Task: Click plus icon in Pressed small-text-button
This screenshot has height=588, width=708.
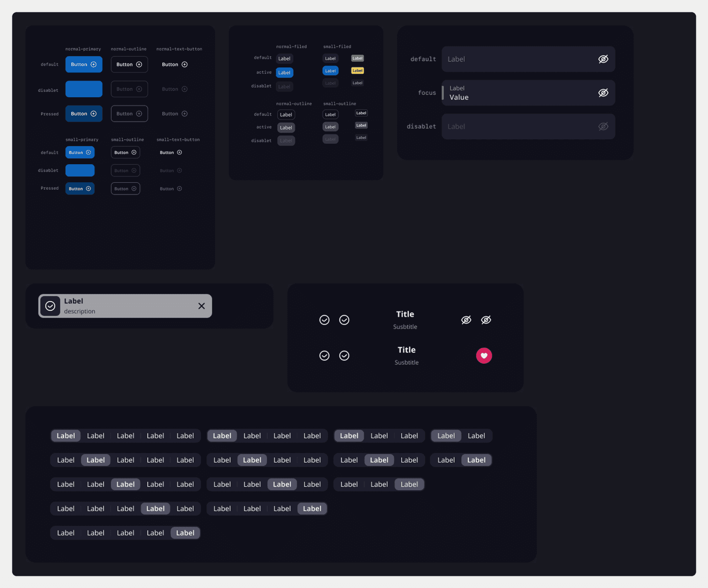Action: [179, 189]
